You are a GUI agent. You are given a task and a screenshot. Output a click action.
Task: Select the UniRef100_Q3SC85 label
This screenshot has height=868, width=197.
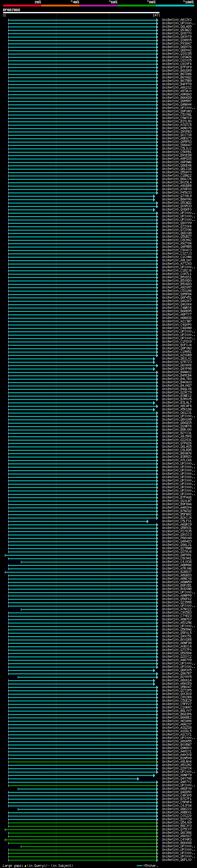(177, 54)
